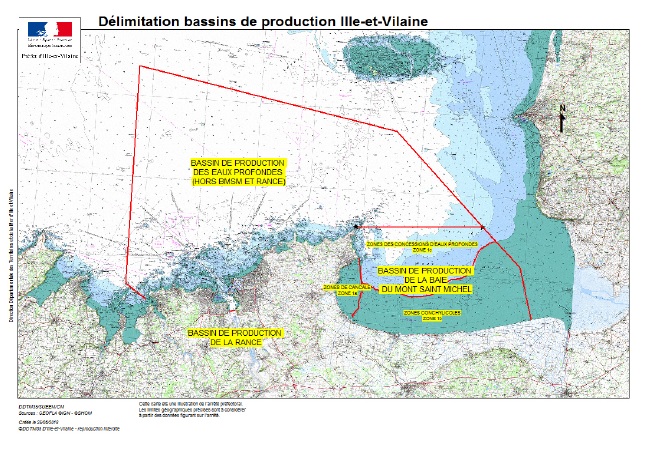Image resolution: width=649 pixels, height=451 pixels.
Task: Click the disclaimer note below the map
Action: coord(190,408)
